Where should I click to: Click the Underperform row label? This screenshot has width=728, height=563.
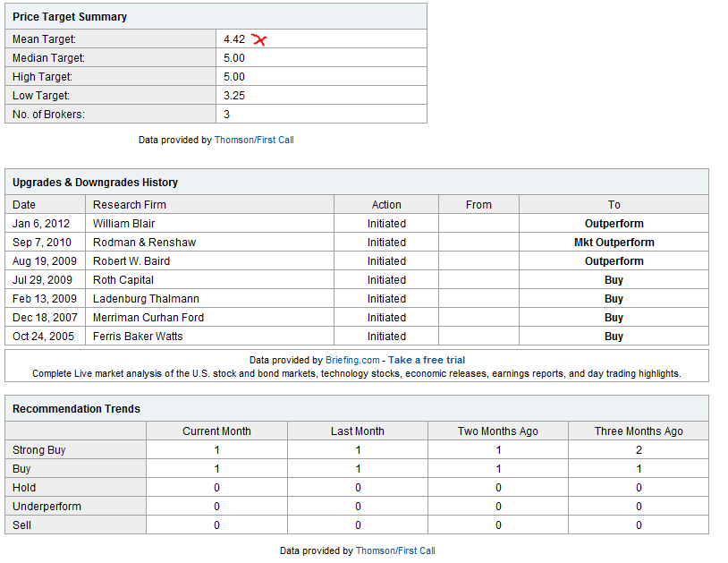tap(47, 507)
